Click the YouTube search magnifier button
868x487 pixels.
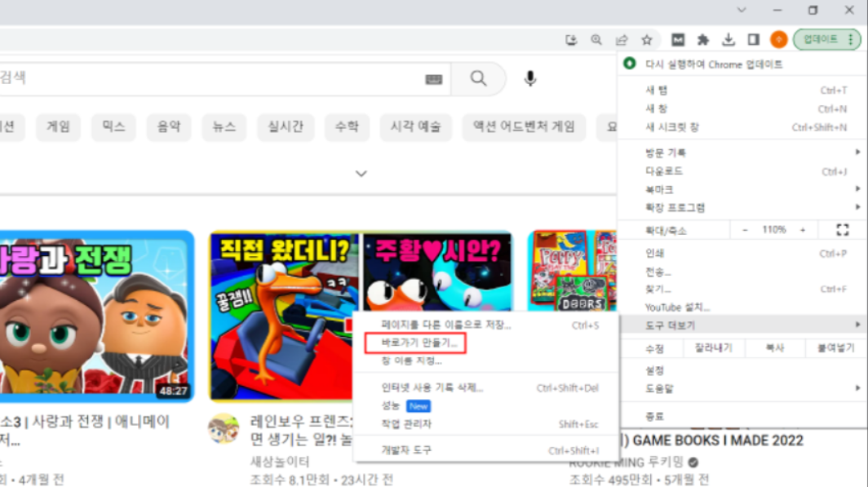point(479,78)
